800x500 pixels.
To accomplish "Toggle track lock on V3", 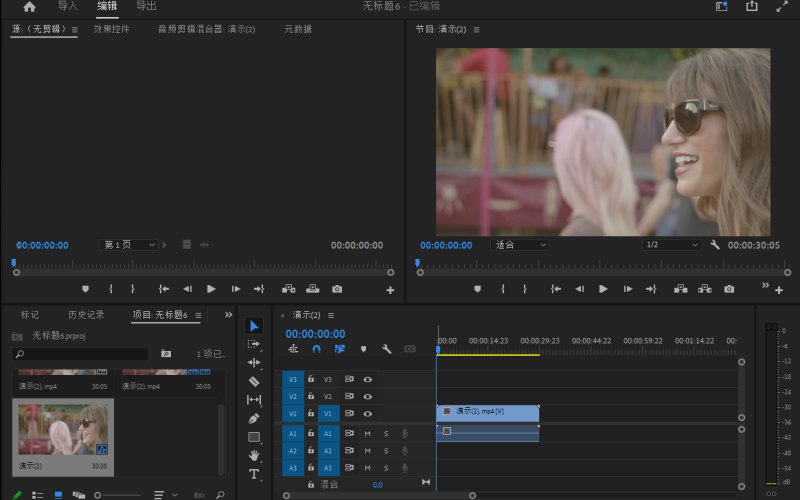I will (311, 379).
